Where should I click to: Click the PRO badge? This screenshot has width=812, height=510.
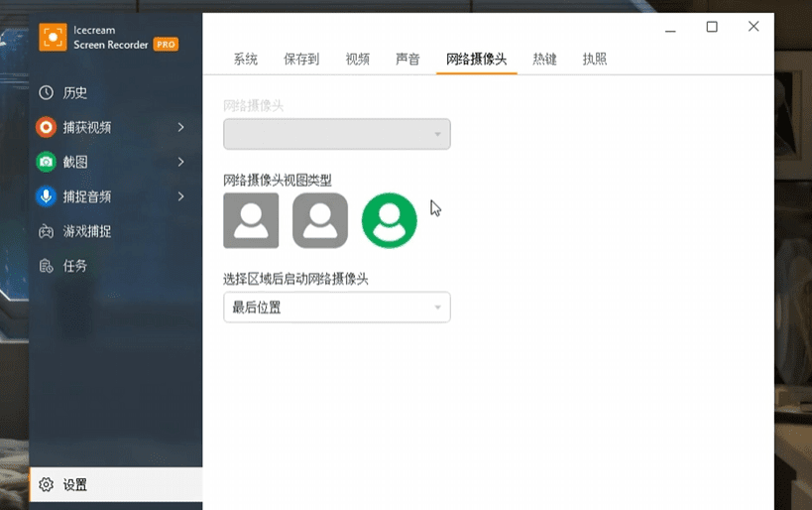(166, 45)
